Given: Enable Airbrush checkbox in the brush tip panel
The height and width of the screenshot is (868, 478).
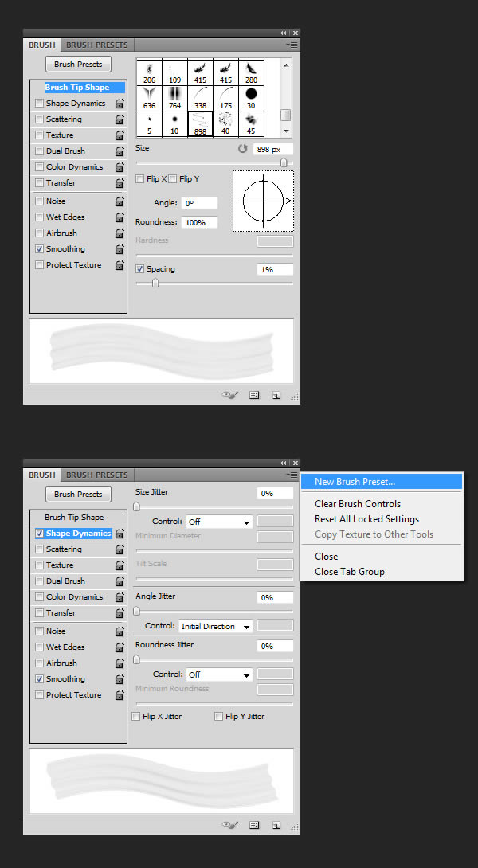Looking at the screenshot, I should coord(39,233).
